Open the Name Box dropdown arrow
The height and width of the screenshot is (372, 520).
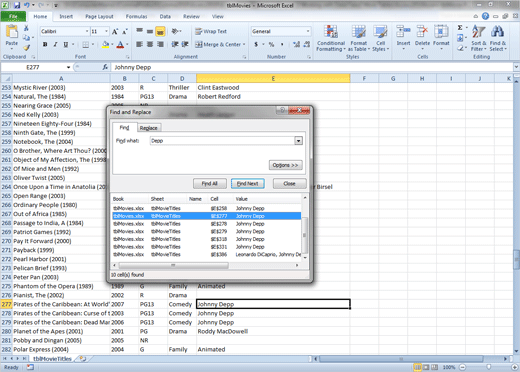point(68,67)
